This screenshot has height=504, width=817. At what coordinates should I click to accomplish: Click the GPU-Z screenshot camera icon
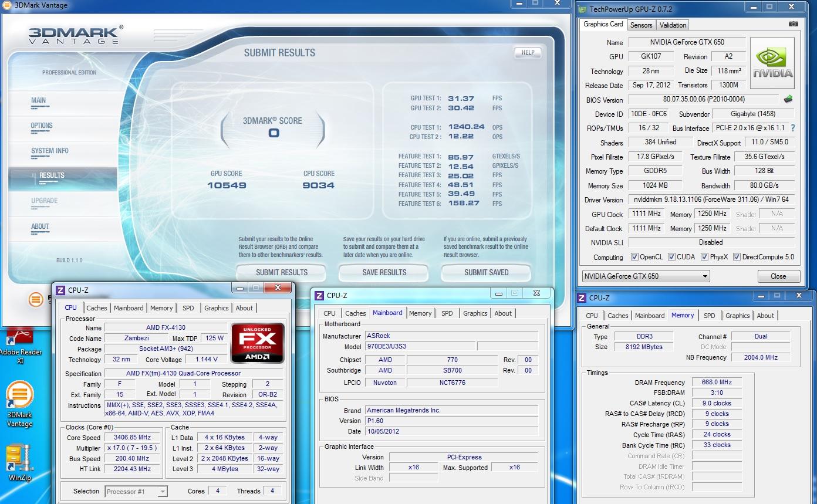tap(793, 24)
